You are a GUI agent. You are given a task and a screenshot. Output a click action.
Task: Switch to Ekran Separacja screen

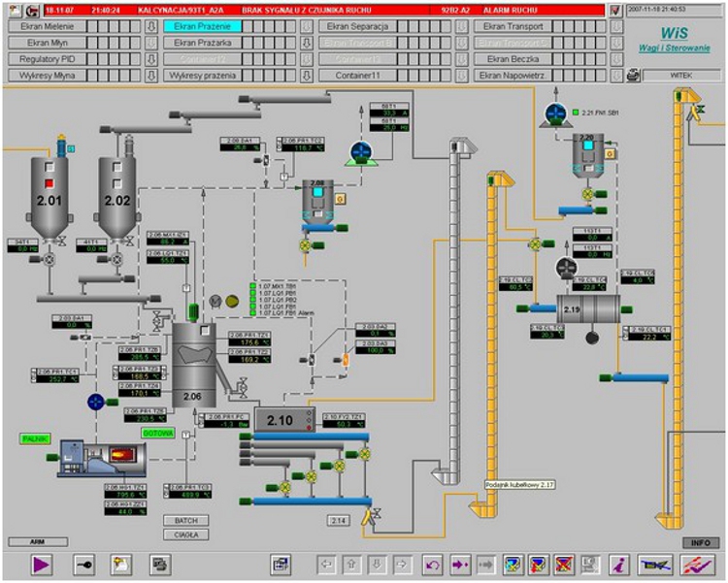(357, 26)
